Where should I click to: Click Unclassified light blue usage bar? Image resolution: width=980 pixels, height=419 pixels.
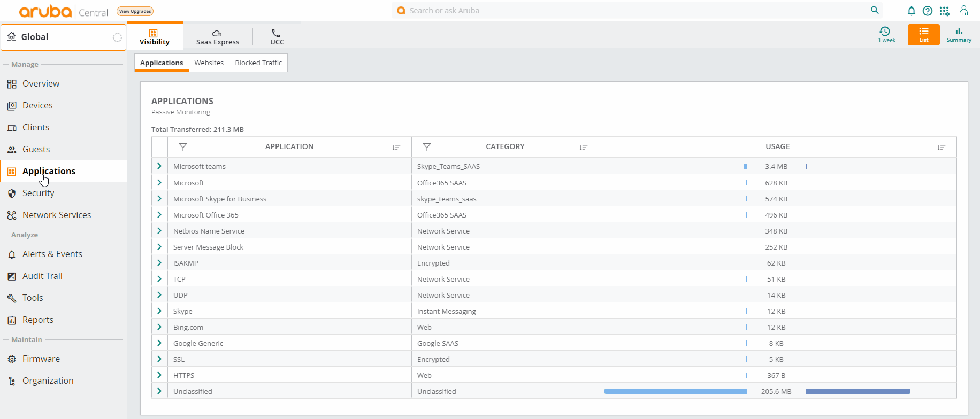676,391
